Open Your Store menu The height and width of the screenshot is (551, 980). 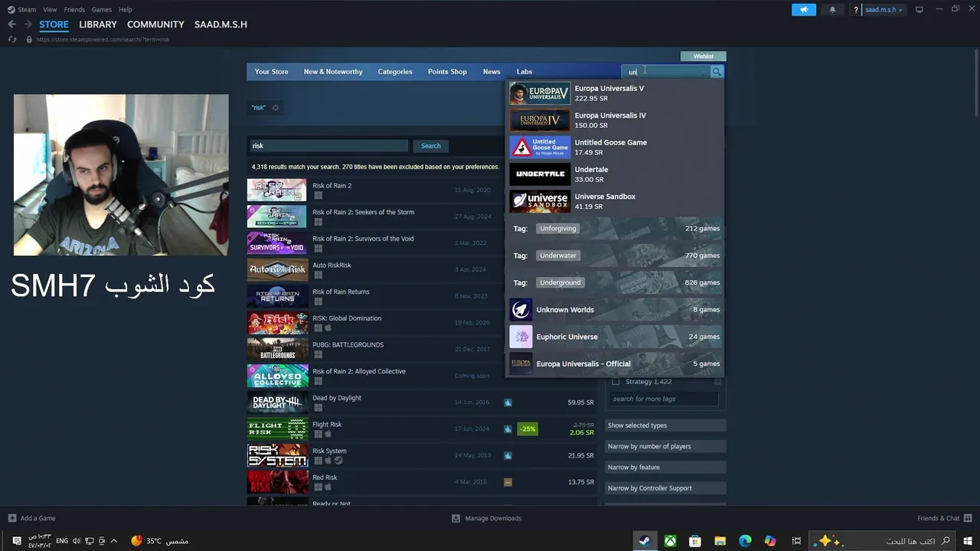tap(271, 72)
